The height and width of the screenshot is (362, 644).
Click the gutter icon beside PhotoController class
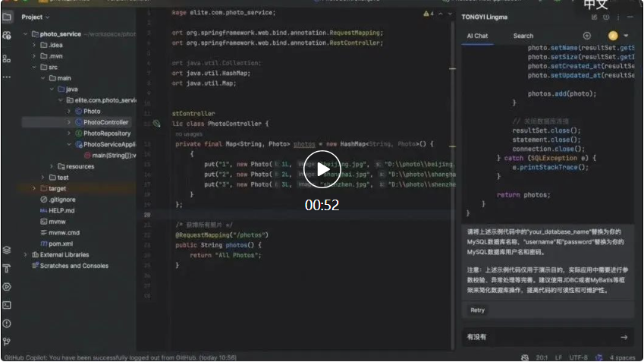pyautogui.click(x=156, y=123)
